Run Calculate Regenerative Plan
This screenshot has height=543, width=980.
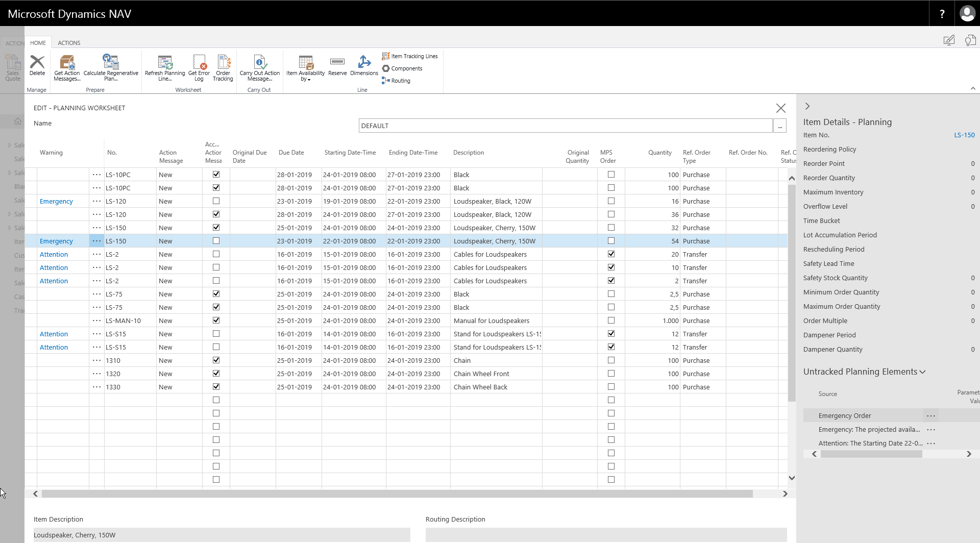click(110, 66)
